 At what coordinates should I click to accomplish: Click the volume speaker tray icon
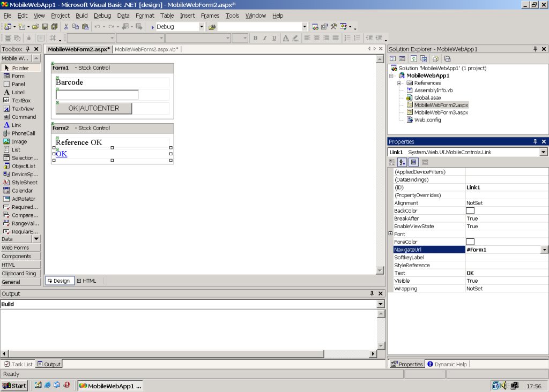(x=505, y=386)
